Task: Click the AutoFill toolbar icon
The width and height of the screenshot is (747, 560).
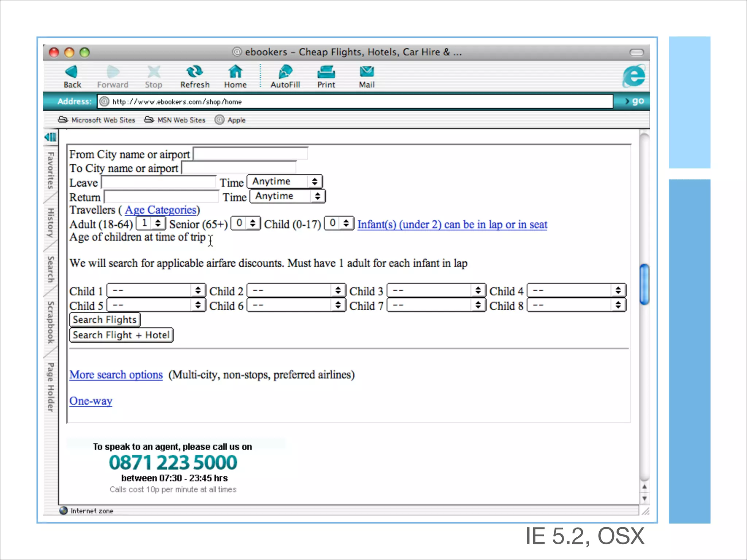Action: click(x=285, y=72)
